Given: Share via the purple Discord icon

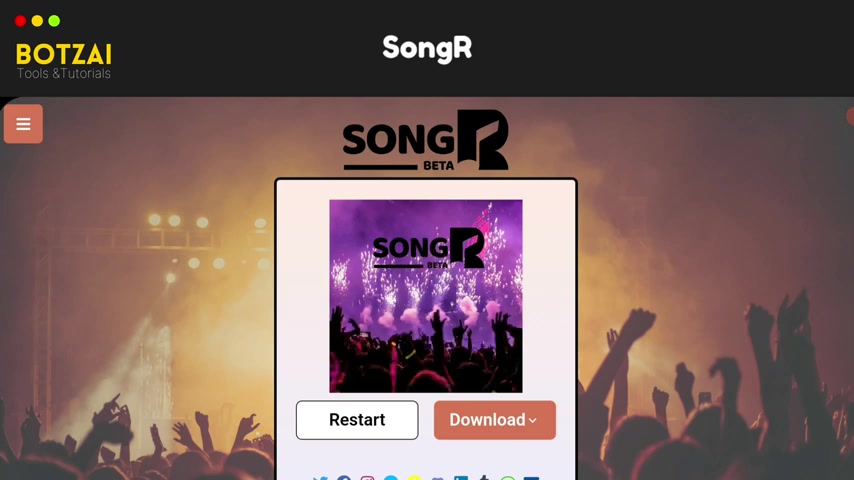Looking at the screenshot, I should (x=437, y=478).
